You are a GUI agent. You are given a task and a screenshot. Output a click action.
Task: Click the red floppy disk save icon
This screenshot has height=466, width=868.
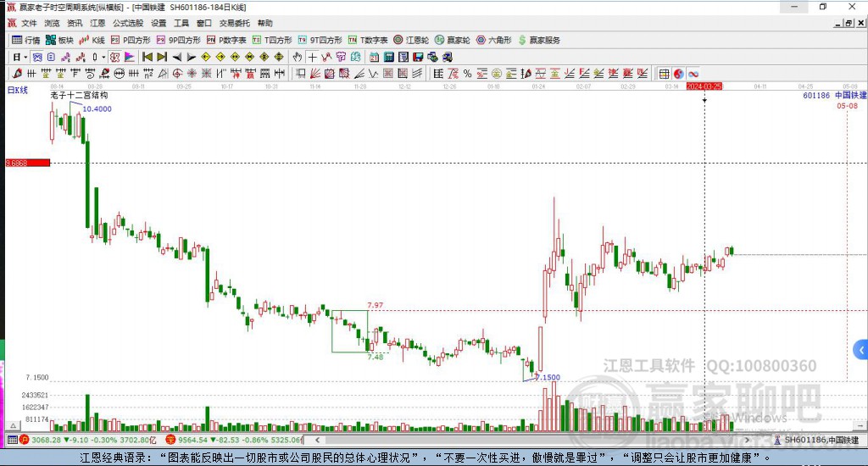click(418, 57)
